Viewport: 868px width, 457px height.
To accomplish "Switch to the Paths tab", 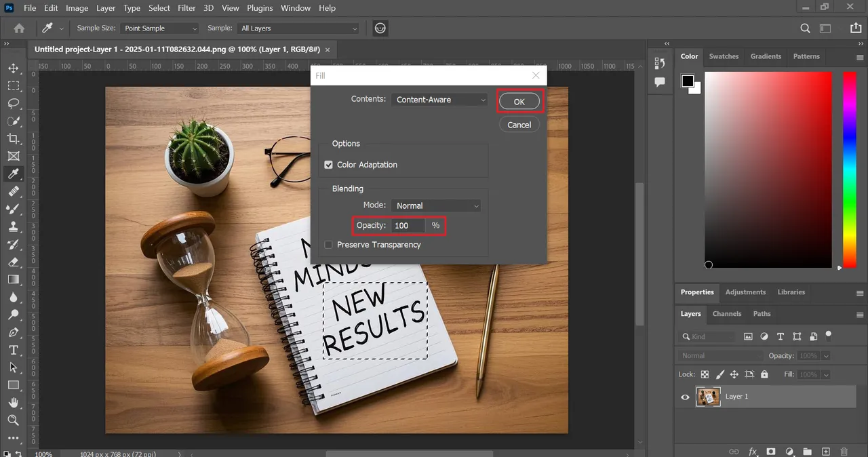I will [762, 314].
